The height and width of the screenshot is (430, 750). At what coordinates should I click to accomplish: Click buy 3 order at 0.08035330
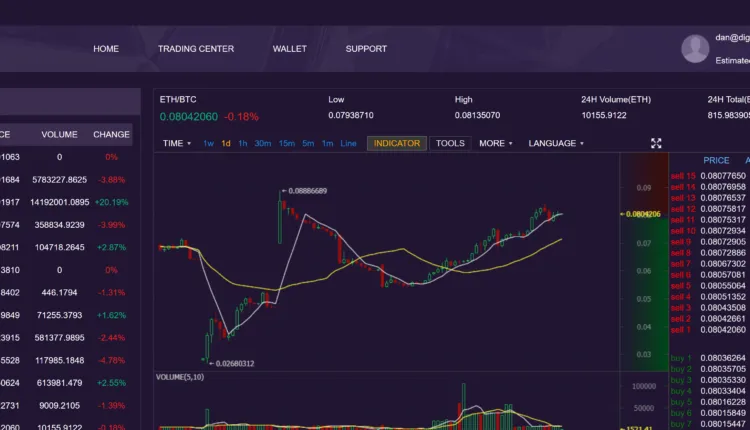708,380
